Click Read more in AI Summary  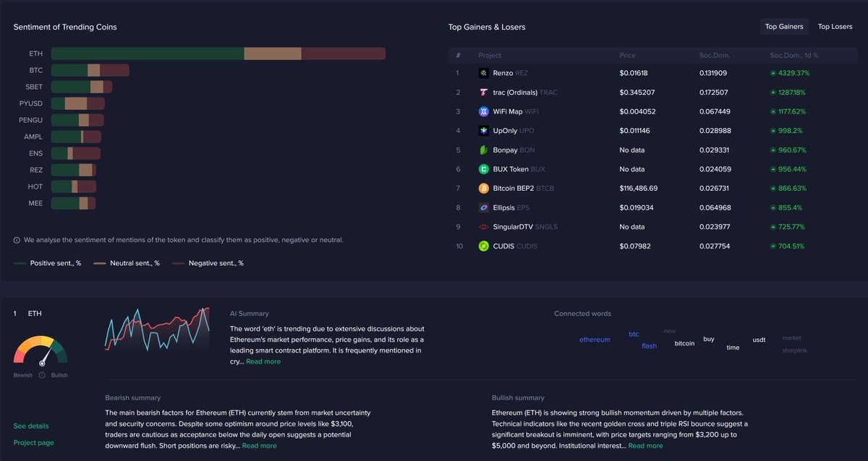click(x=263, y=361)
